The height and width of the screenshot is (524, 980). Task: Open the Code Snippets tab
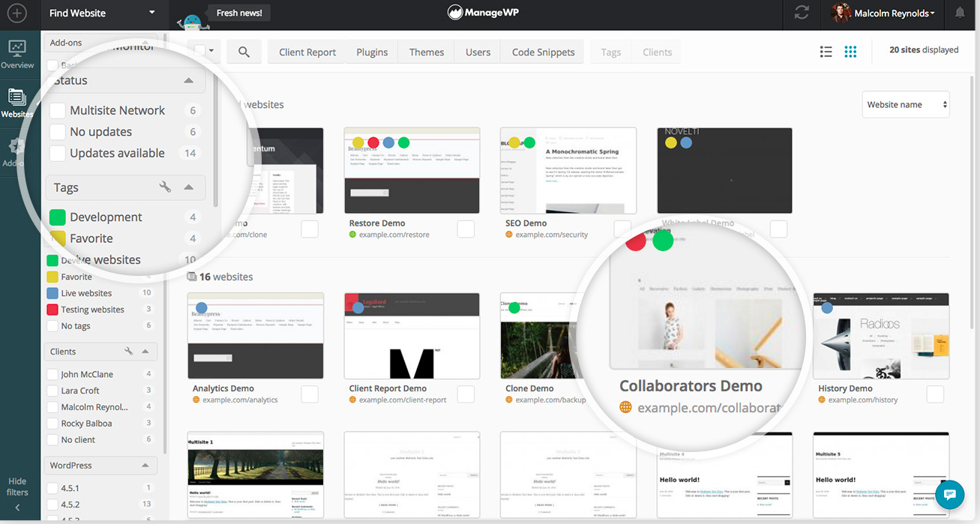point(543,52)
